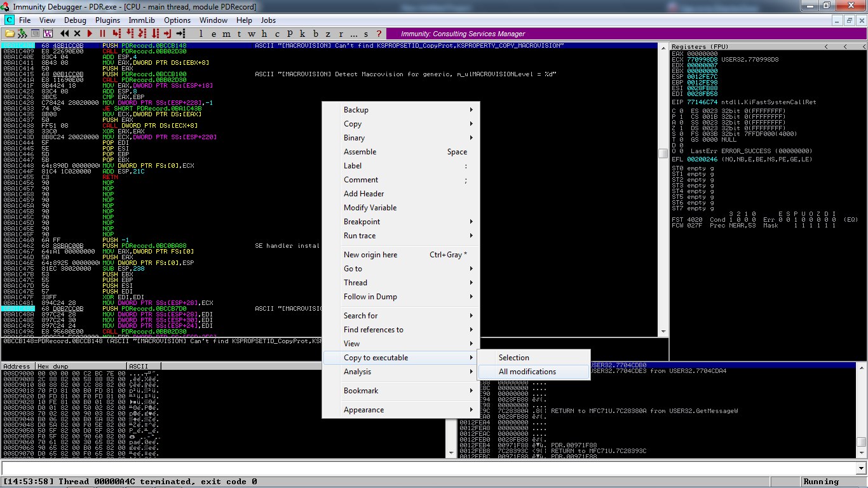Select the SUB ESP,238 instruction row
This screenshot has width=868, height=488.
pyautogui.click(x=330, y=269)
